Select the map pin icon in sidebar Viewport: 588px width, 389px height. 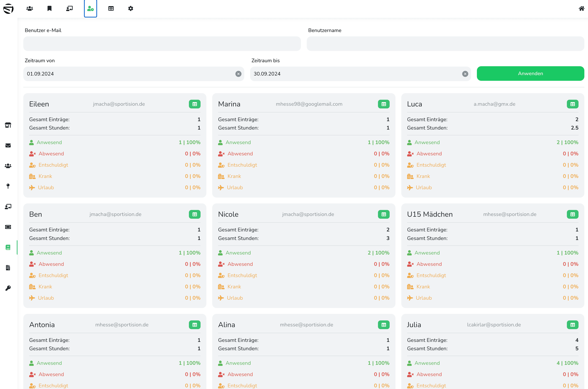[x=8, y=186]
